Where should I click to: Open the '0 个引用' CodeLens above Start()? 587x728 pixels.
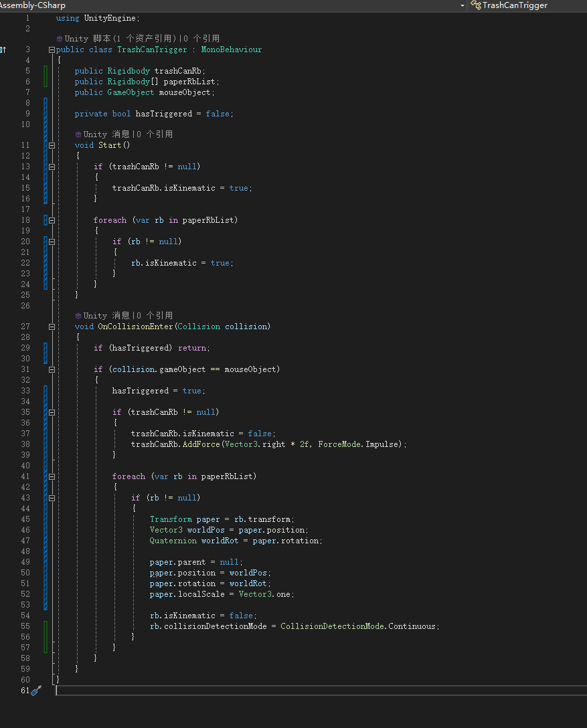coord(155,134)
